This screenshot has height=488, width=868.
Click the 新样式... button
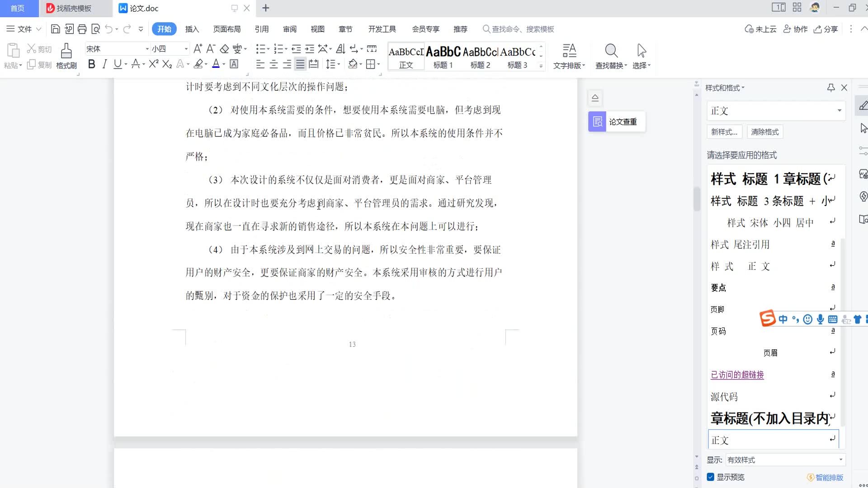point(724,132)
